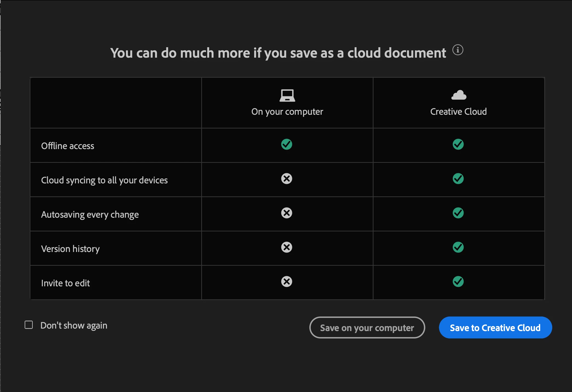
Task: Enable the Don't show again checkbox
Action: coord(29,325)
